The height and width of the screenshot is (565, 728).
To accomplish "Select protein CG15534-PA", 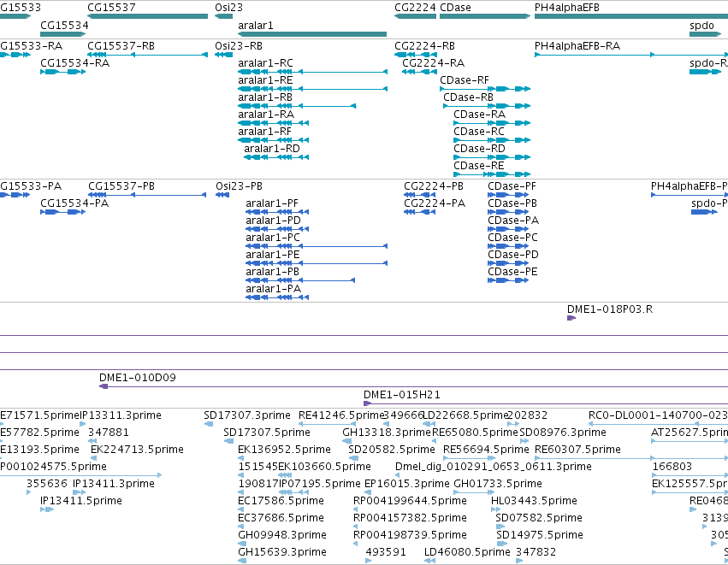I will pos(62,212).
